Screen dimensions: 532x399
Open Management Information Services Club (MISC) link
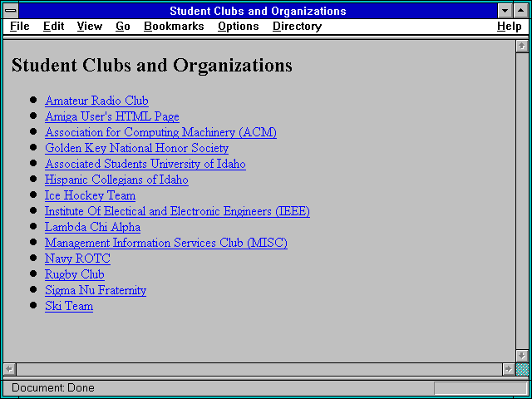166,244
